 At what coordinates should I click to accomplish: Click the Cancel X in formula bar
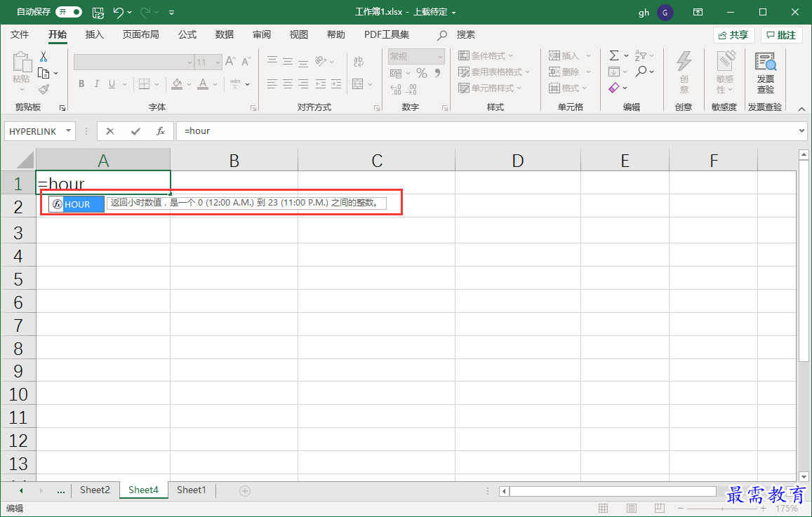109,131
